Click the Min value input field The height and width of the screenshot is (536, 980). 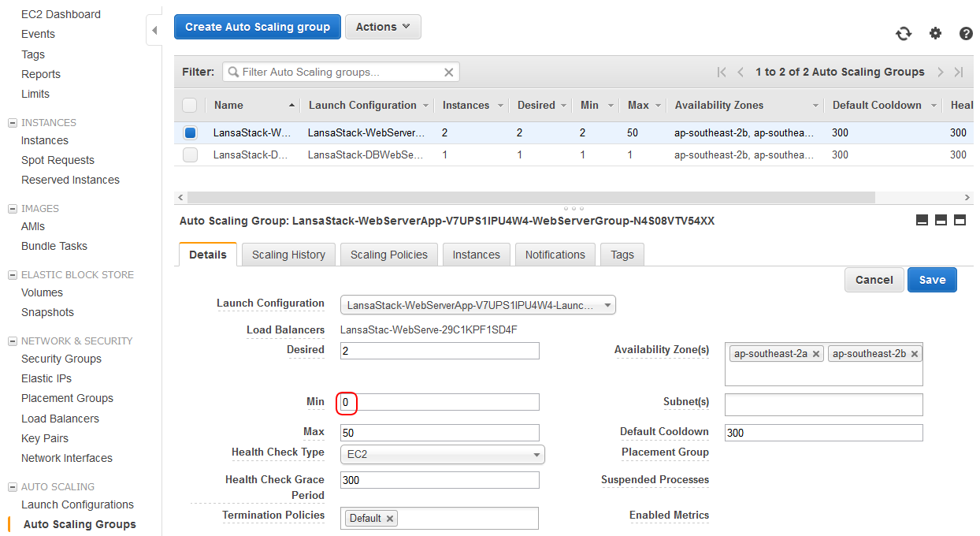(x=440, y=403)
